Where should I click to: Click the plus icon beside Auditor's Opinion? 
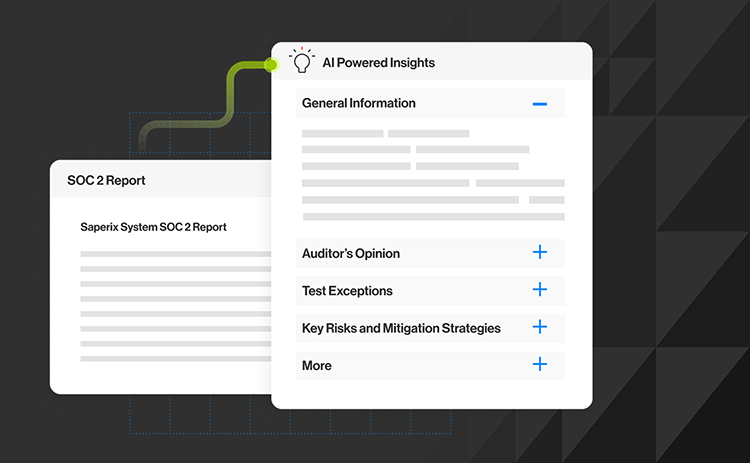tap(539, 252)
